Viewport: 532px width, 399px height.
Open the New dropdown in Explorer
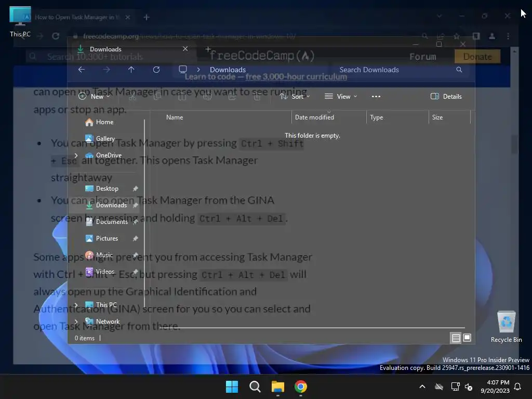click(94, 96)
